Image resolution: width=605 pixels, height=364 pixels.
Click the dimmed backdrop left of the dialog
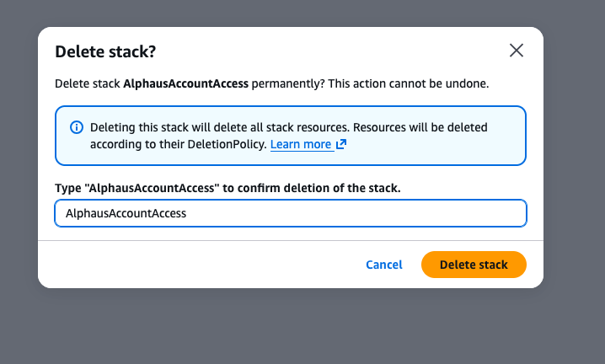(x=19, y=169)
